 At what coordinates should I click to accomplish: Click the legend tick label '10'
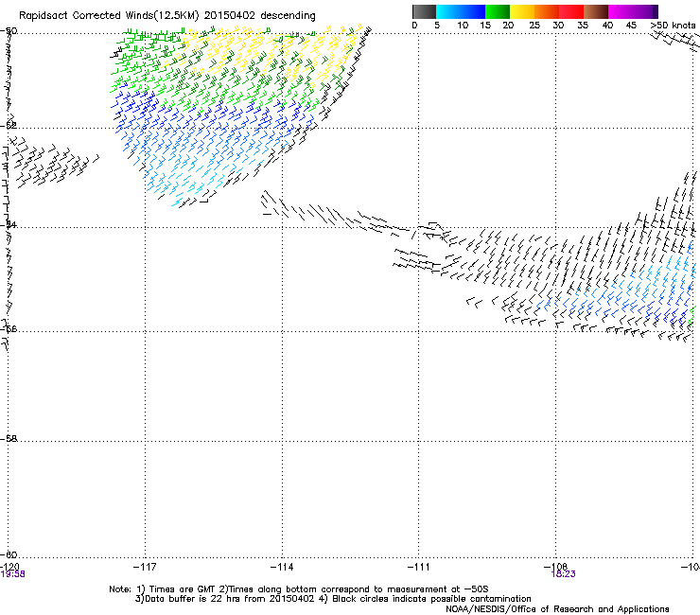point(463,26)
